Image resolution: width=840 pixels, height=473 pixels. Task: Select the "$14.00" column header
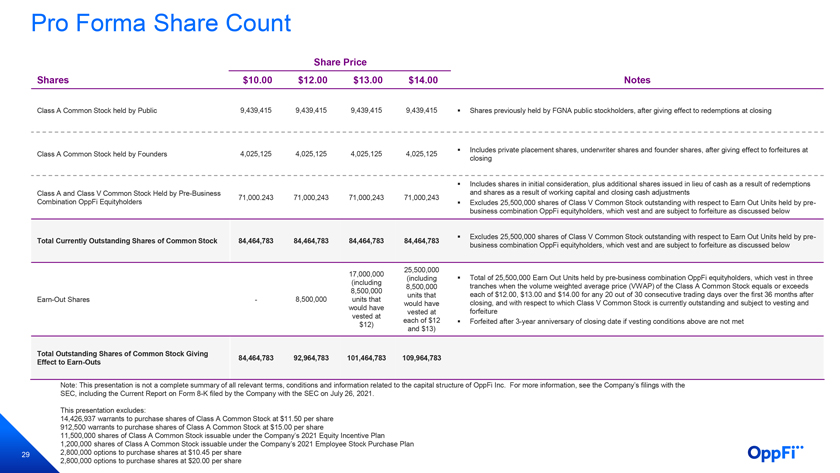pyautogui.click(x=423, y=80)
